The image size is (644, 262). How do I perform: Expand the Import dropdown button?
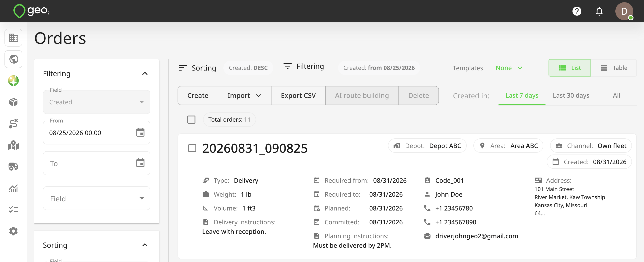244,95
